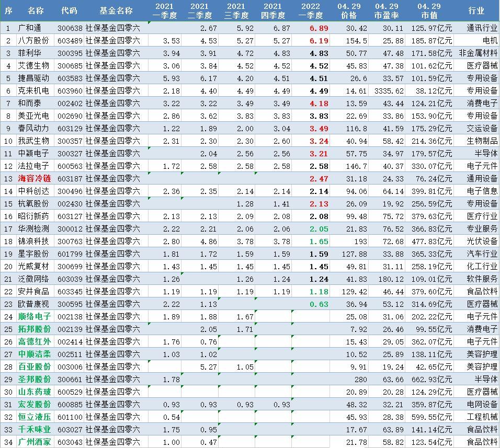The image size is (500, 448).
Task: Click the cell 中颖电子
Action: point(33,154)
